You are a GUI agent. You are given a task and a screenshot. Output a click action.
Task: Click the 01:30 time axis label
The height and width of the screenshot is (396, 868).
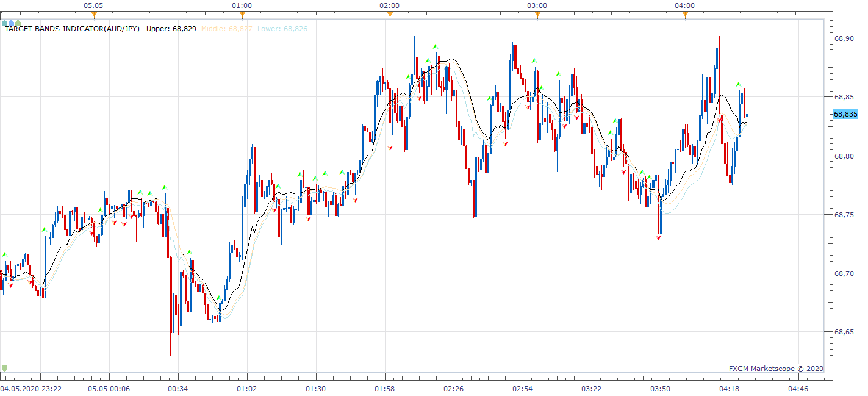315,389
